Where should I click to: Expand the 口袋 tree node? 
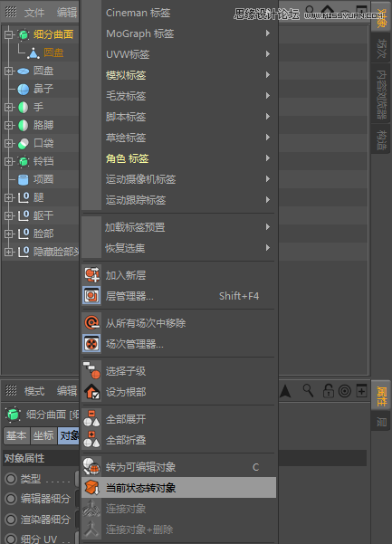9,143
